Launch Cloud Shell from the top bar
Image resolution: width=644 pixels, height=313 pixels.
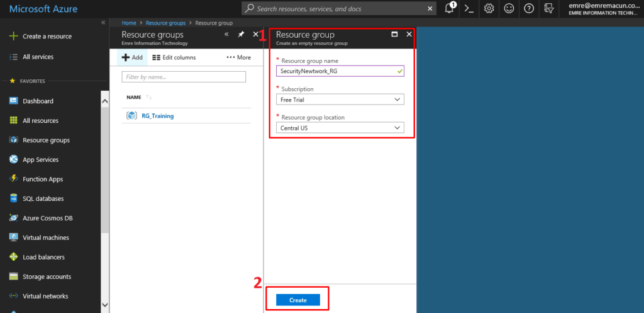[x=469, y=9]
